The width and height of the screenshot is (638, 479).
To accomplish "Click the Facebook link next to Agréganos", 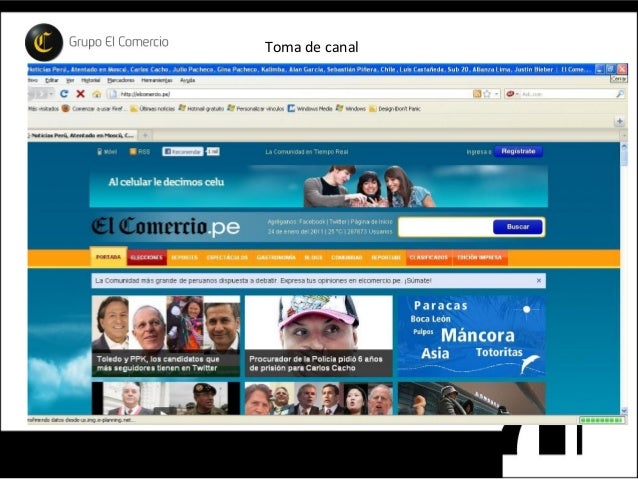I will coord(312,222).
